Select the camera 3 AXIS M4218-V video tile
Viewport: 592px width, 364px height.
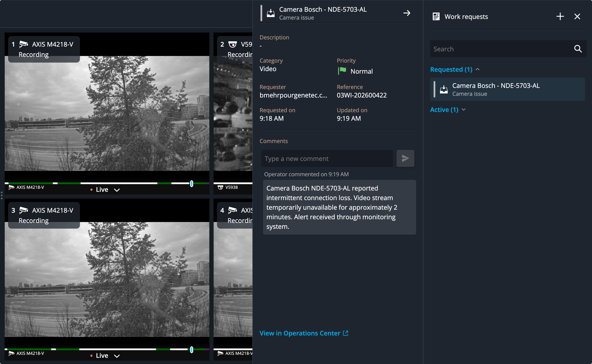click(107, 279)
